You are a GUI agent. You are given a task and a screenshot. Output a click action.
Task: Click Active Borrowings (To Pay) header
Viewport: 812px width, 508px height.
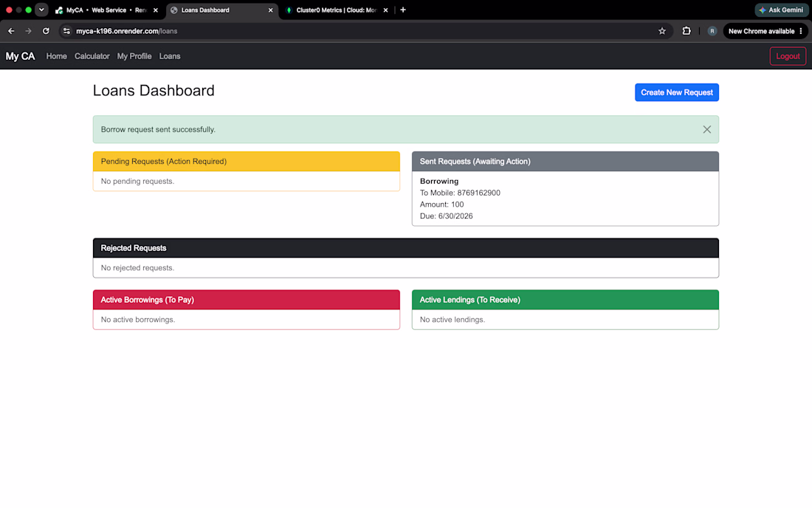(x=247, y=300)
